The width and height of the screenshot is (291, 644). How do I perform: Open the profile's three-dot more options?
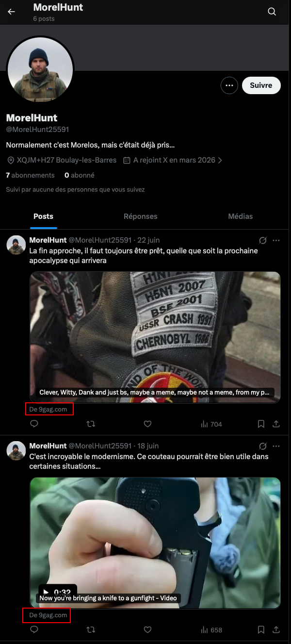(x=229, y=85)
